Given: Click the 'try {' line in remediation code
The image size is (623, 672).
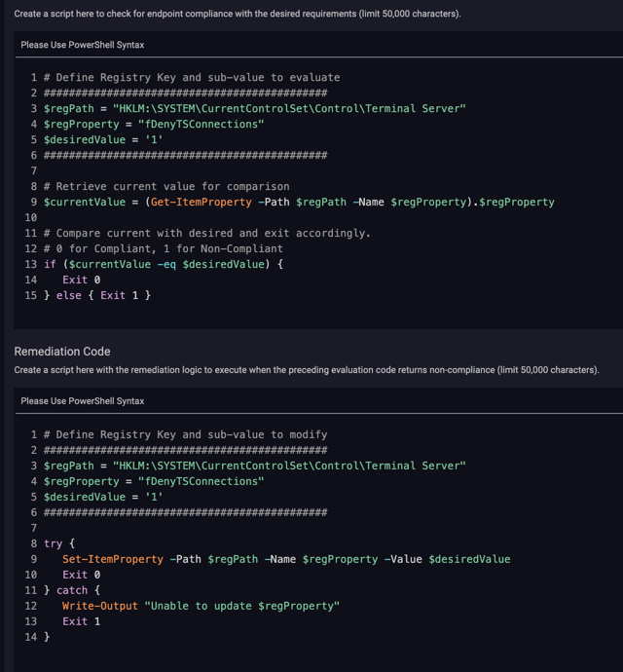Looking at the screenshot, I should 59,543.
